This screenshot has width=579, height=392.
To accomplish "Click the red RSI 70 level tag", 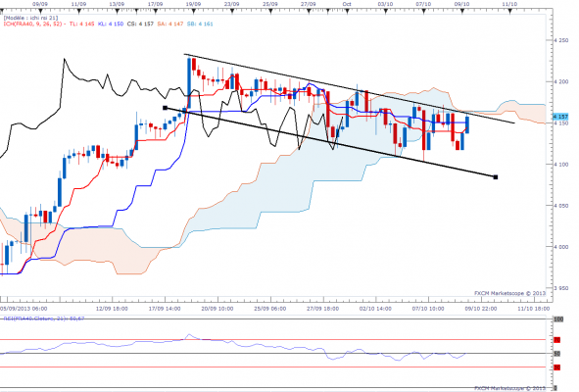I will 556,340.
